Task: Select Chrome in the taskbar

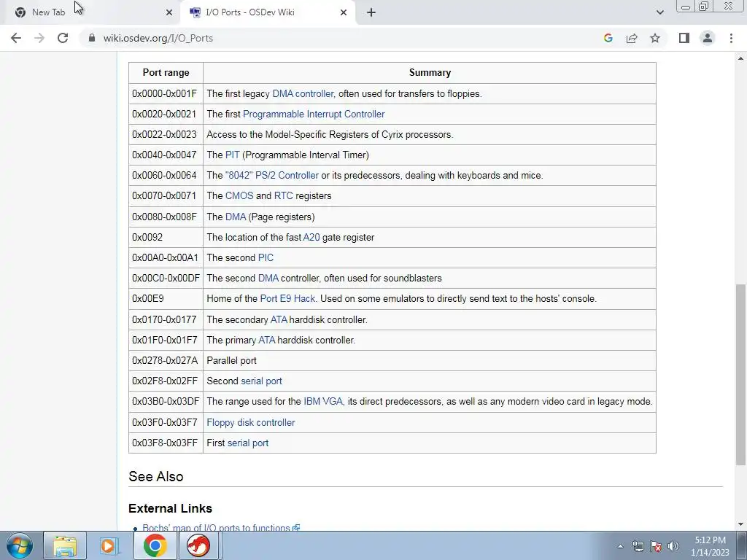Action: pos(155,545)
